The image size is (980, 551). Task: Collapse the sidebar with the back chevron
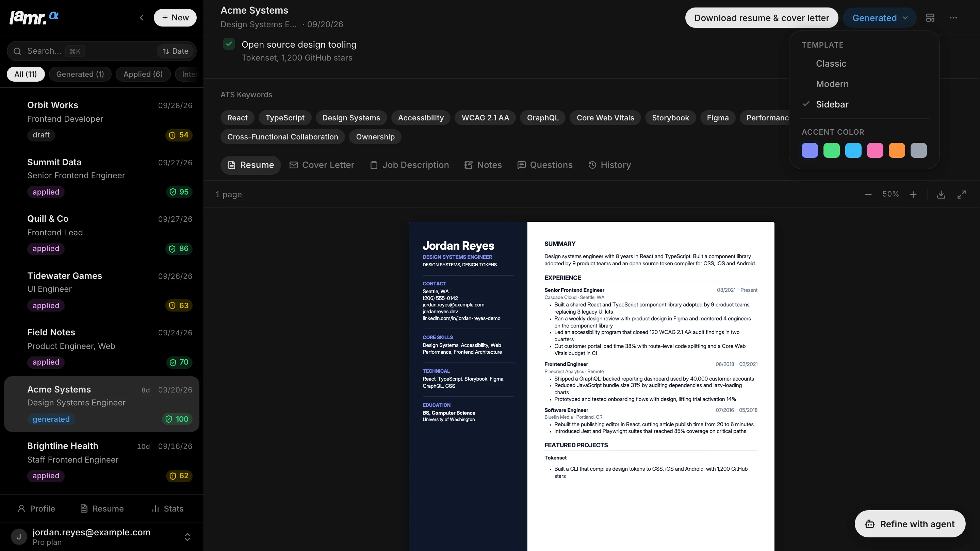(142, 17)
